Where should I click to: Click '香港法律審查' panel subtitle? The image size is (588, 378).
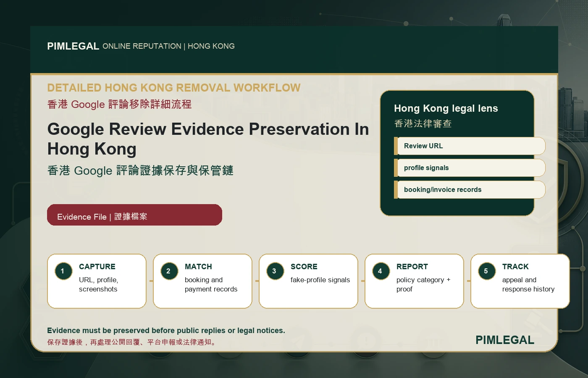coord(423,123)
